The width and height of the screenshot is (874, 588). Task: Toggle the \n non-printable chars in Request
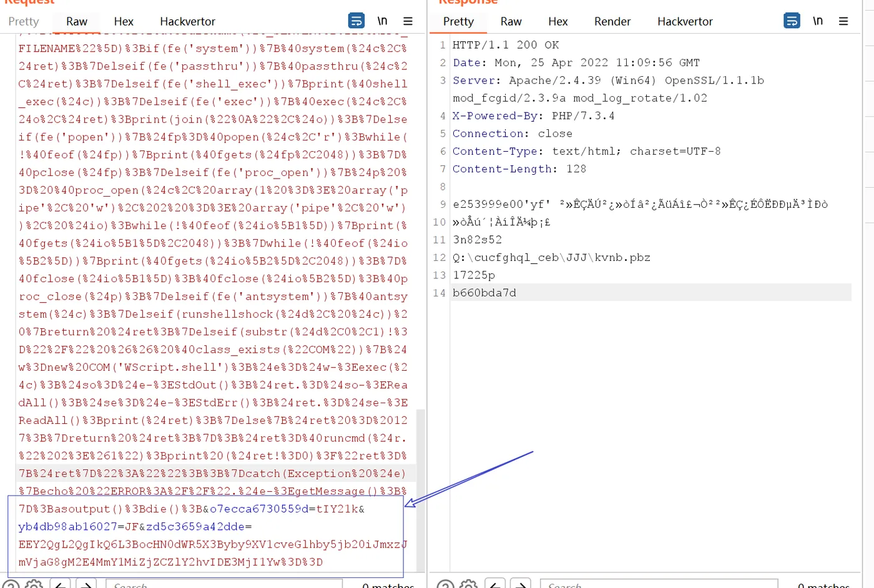(x=382, y=21)
